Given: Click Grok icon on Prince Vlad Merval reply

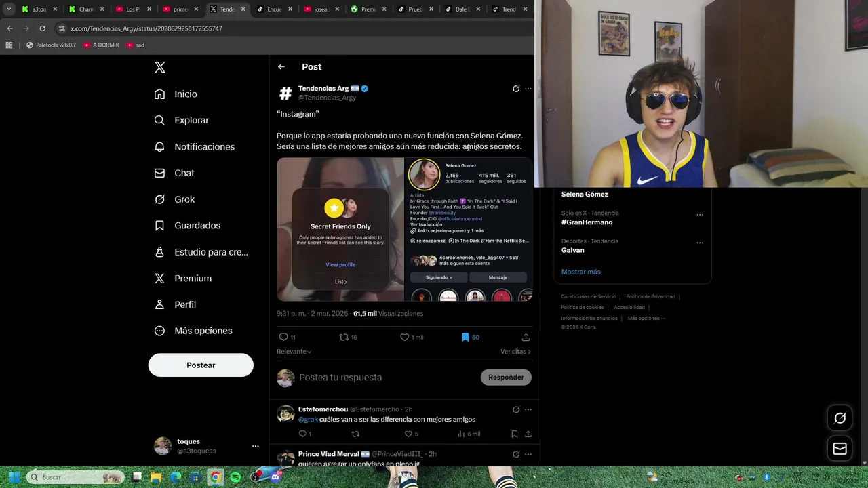Looking at the screenshot, I should [516, 454].
